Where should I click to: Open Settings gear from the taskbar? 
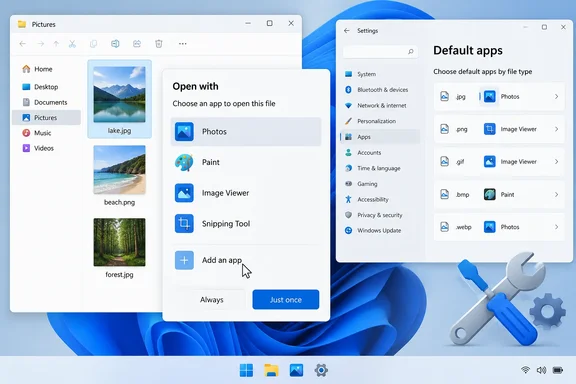321,370
